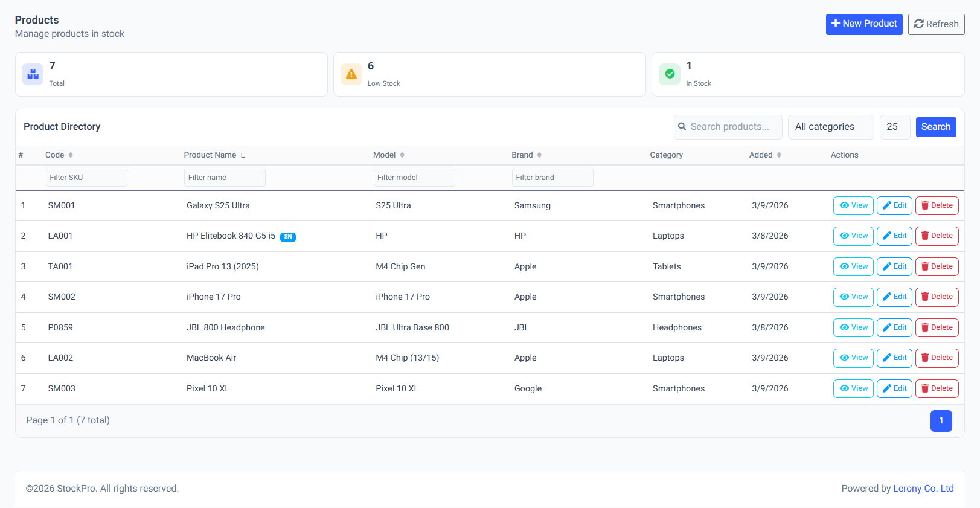The image size is (980, 508).
Task: Delete the MacBook Air product
Action: 937,358
